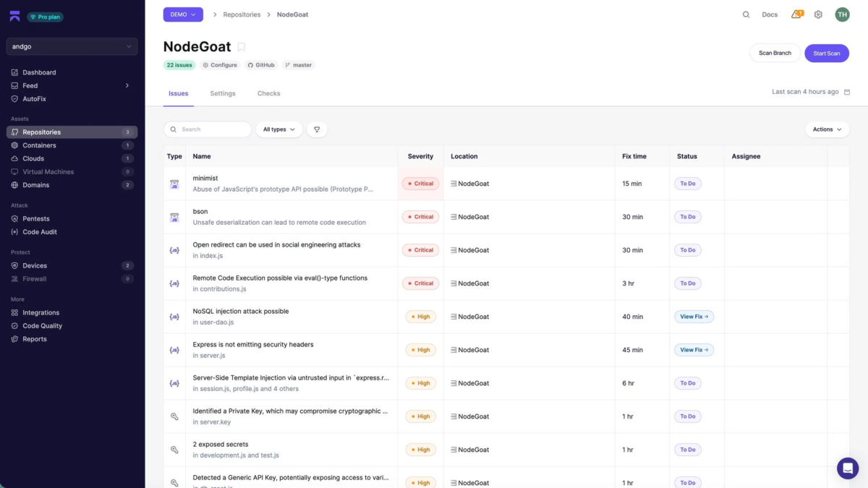
Task: Click Critical severity badge for bson
Action: 420,217
